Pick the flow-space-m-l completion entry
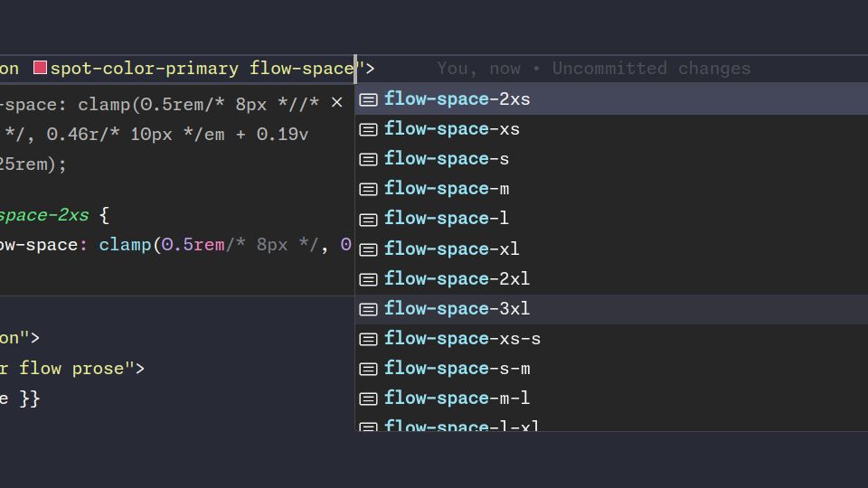Image resolution: width=868 pixels, height=488 pixels. pos(457,399)
